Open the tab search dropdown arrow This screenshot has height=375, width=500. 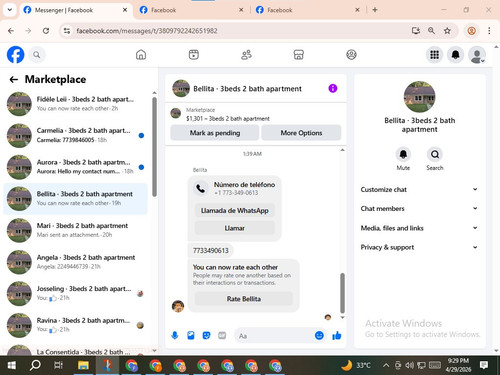click(10, 10)
